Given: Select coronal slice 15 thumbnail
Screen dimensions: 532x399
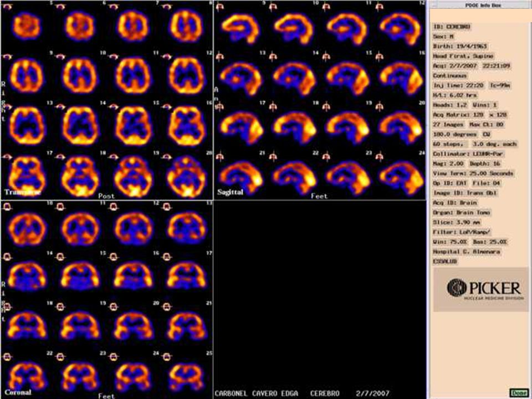Looking at the screenshot, I should 80,276.
